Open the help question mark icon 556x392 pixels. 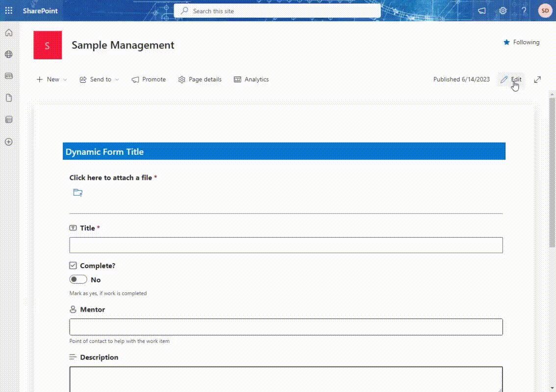coord(524,11)
